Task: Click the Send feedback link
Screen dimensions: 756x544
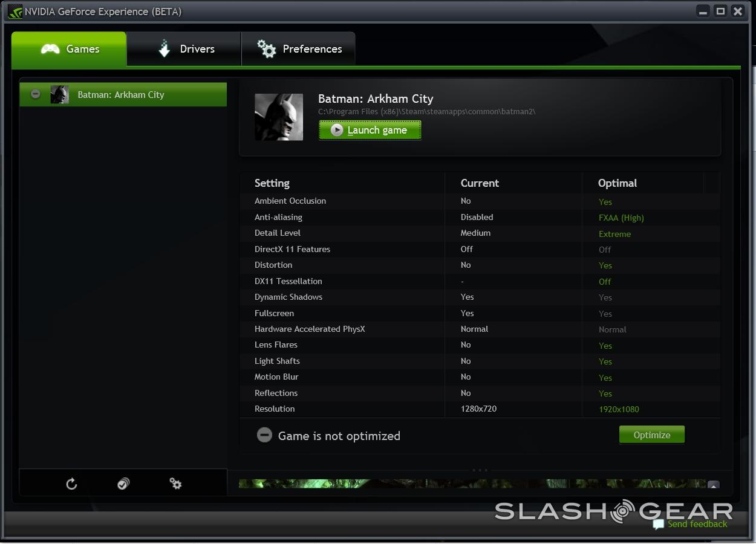Action: [x=697, y=524]
